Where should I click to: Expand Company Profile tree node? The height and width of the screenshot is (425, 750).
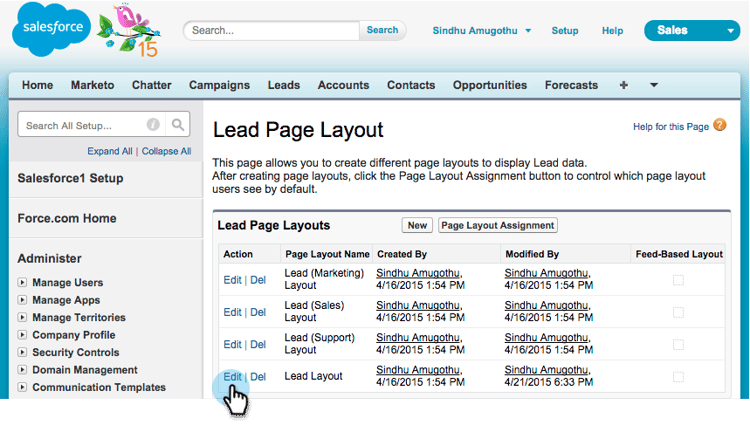22,335
